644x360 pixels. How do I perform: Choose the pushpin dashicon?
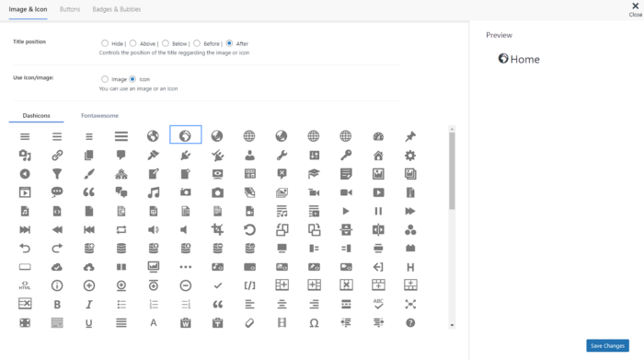coord(410,136)
